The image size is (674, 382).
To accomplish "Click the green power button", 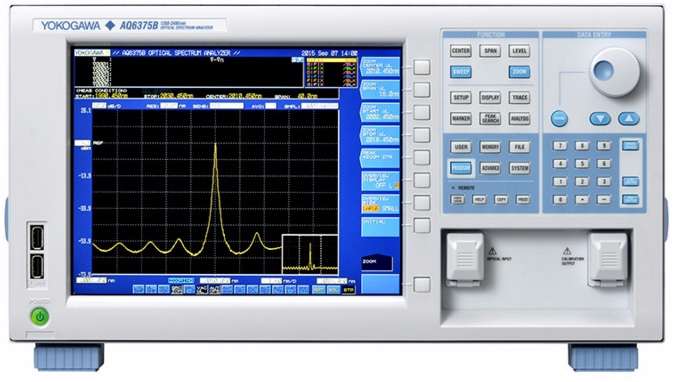I will pos(40,317).
